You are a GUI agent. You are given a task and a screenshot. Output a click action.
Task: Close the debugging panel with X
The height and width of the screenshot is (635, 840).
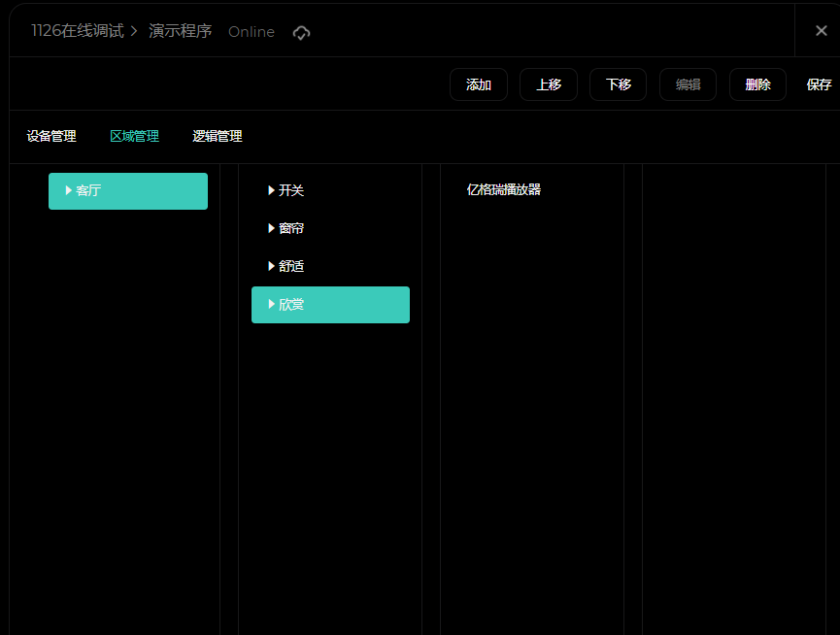click(x=821, y=31)
